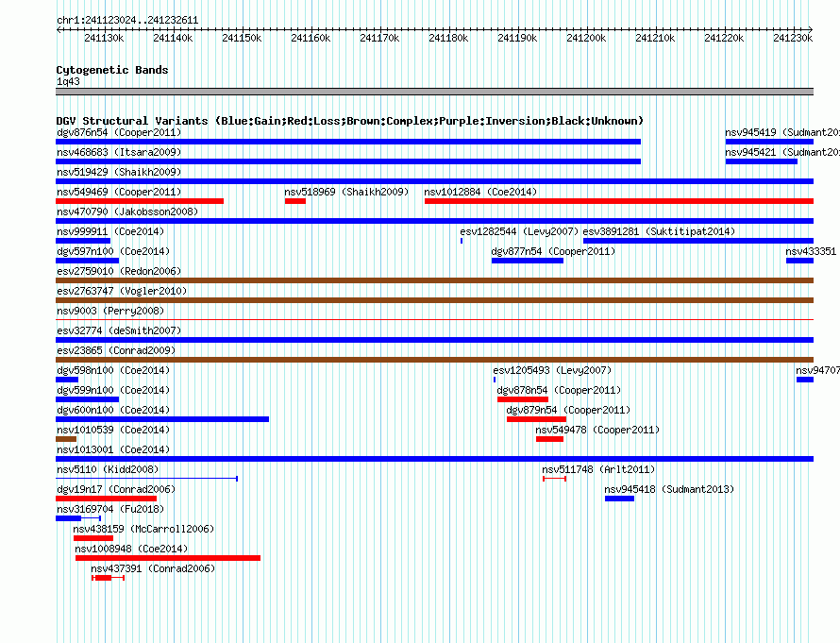
Task: Click chr1:241123024..241232611 position label
Action: point(127,20)
